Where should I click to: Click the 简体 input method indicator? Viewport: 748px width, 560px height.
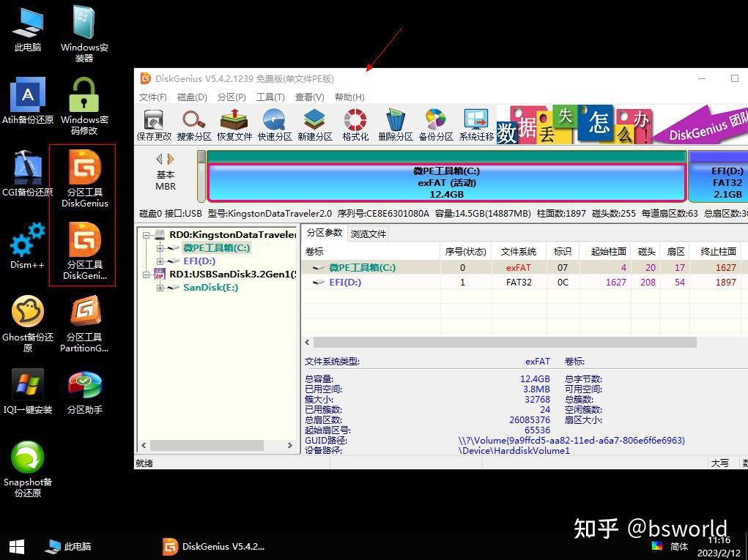(x=679, y=546)
